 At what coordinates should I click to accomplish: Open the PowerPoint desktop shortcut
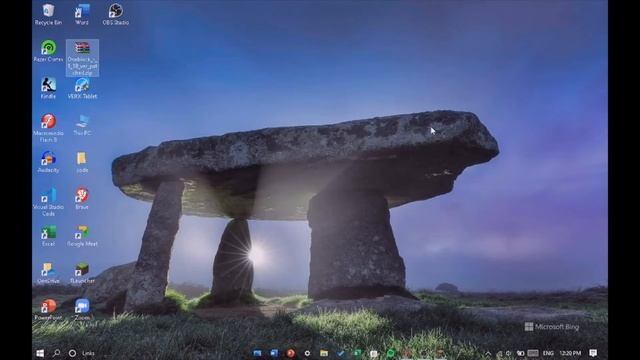[x=48, y=309]
